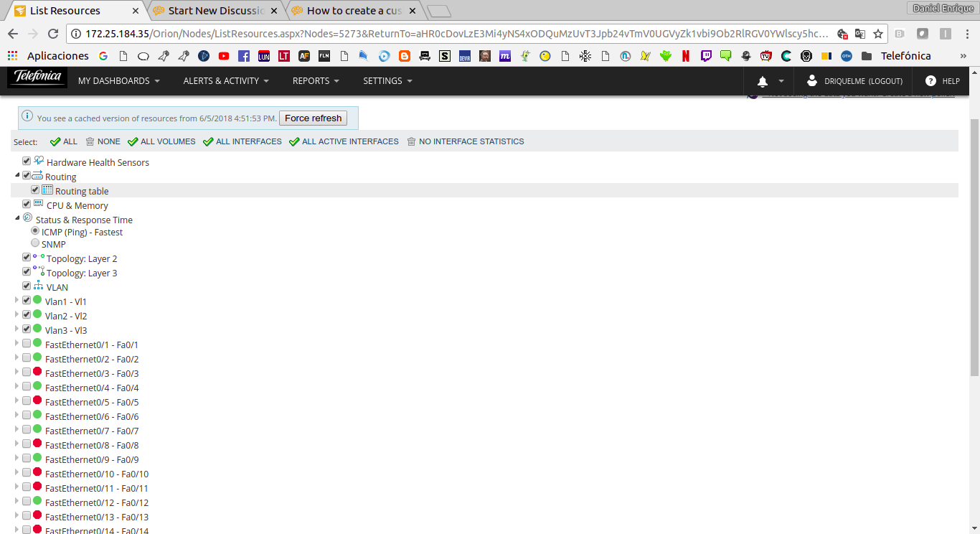980x534 pixels.
Task: Open the SETTINGS menu
Action: (x=387, y=81)
